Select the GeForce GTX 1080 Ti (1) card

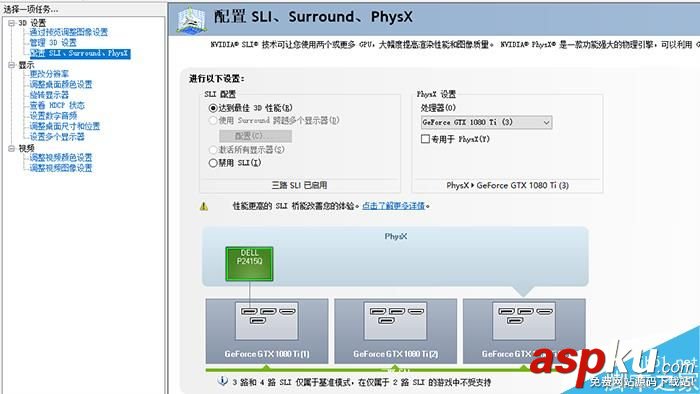[267, 331]
